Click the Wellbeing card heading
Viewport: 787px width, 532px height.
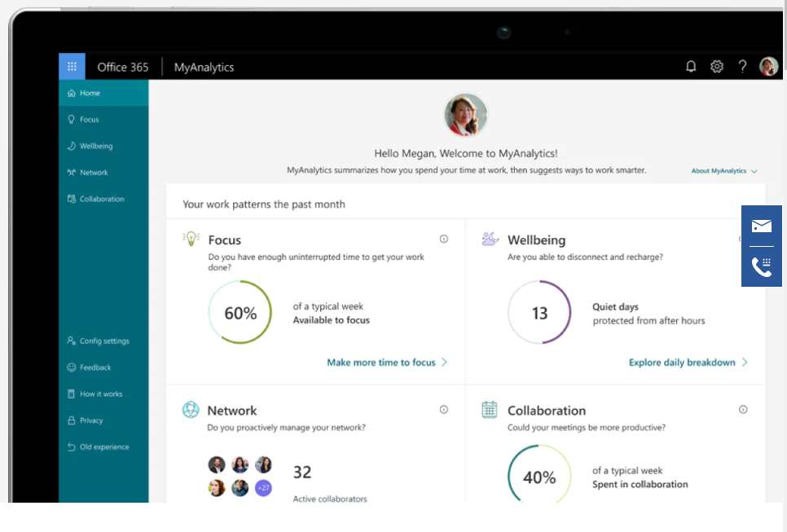coord(537,240)
